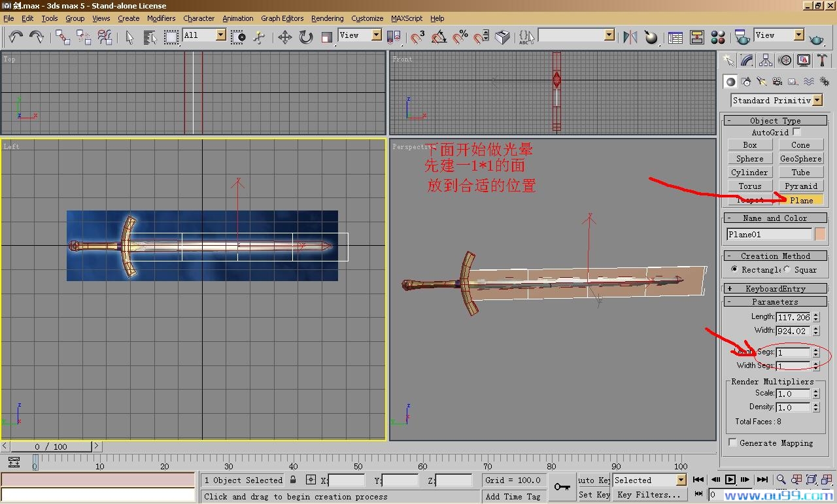Tick the Generate Mapping checkbox
The height and width of the screenshot is (504, 837).
click(733, 443)
